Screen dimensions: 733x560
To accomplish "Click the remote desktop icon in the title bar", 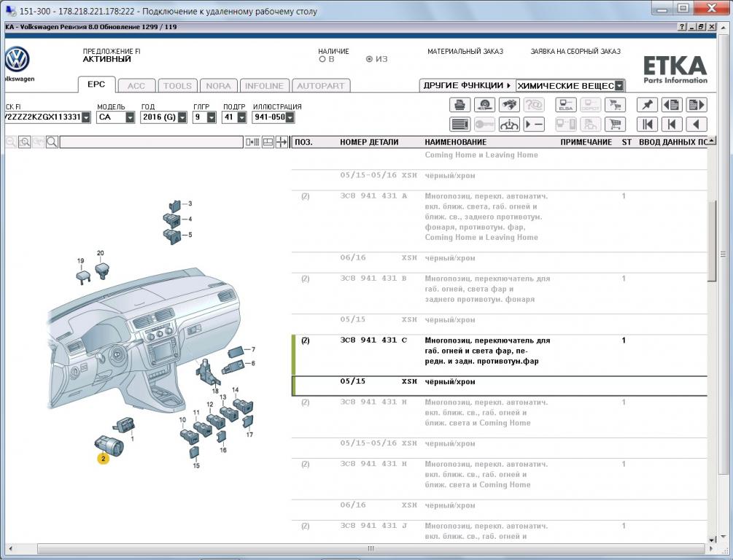I will click(x=9, y=10).
